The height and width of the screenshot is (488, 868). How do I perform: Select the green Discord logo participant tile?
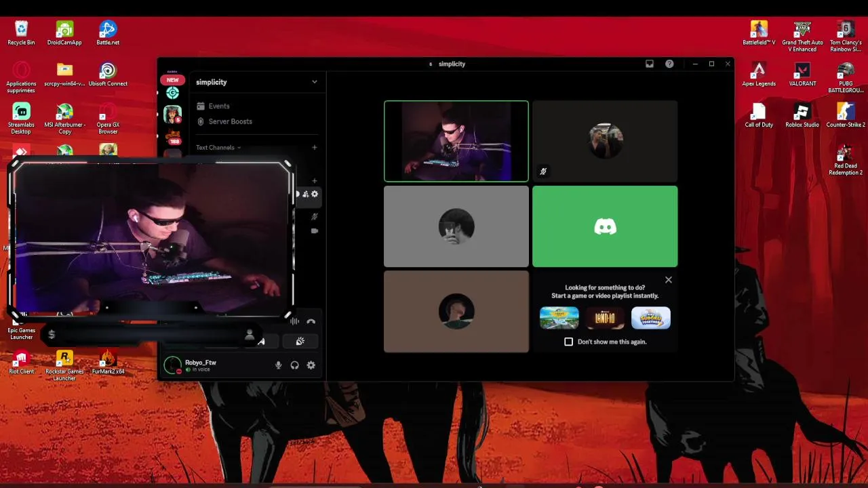(x=605, y=226)
